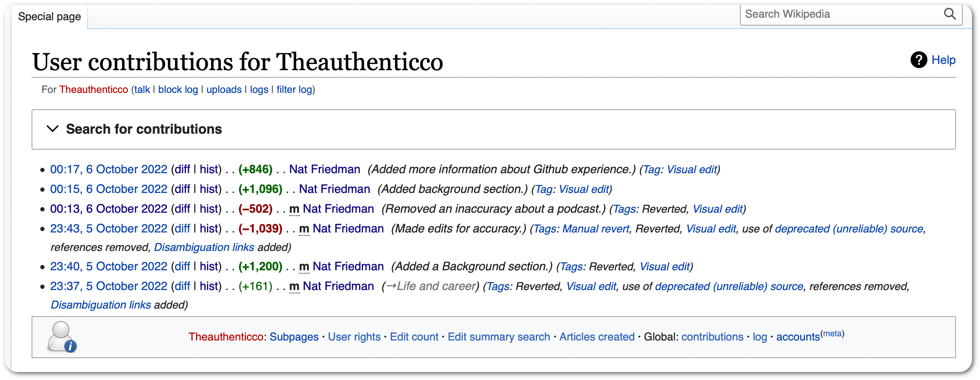Open the filter log link
The height and width of the screenshot is (380, 980).
pyautogui.click(x=294, y=90)
